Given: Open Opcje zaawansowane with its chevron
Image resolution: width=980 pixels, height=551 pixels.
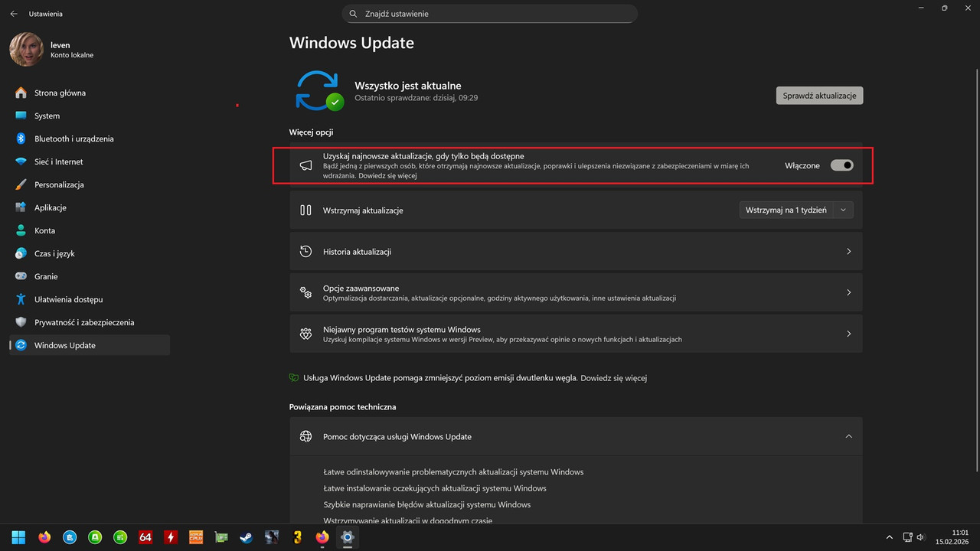Looking at the screenshot, I should click(848, 292).
